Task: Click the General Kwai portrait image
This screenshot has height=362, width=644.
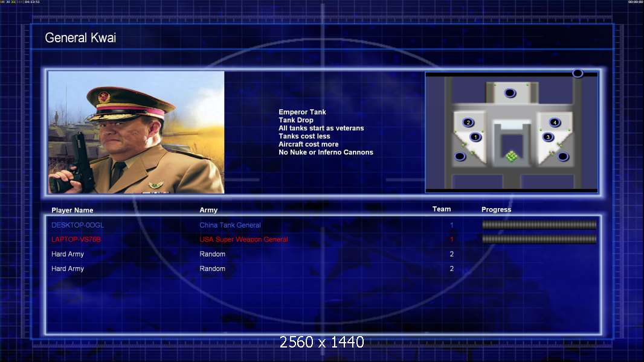Action: coord(137,132)
